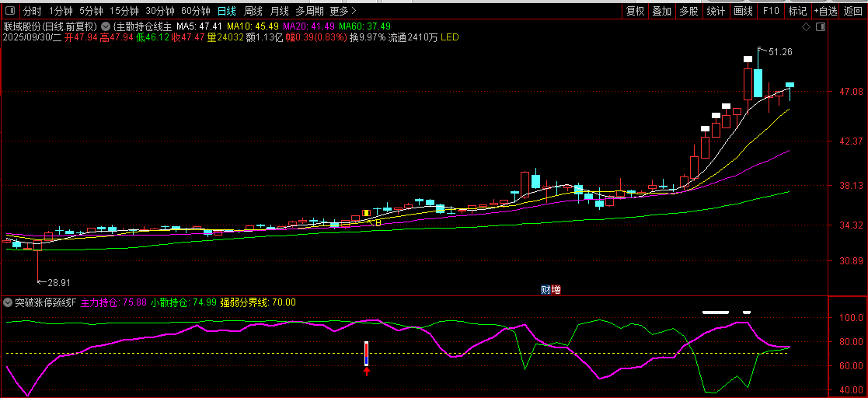
Task: Add stock via +自选 button
Action: (x=825, y=11)
